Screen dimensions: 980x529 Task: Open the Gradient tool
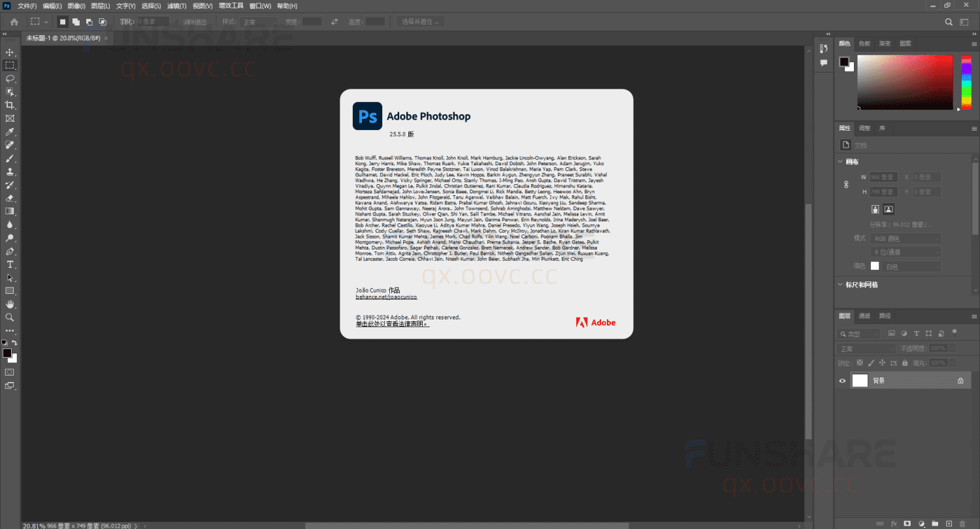[10, 210]
